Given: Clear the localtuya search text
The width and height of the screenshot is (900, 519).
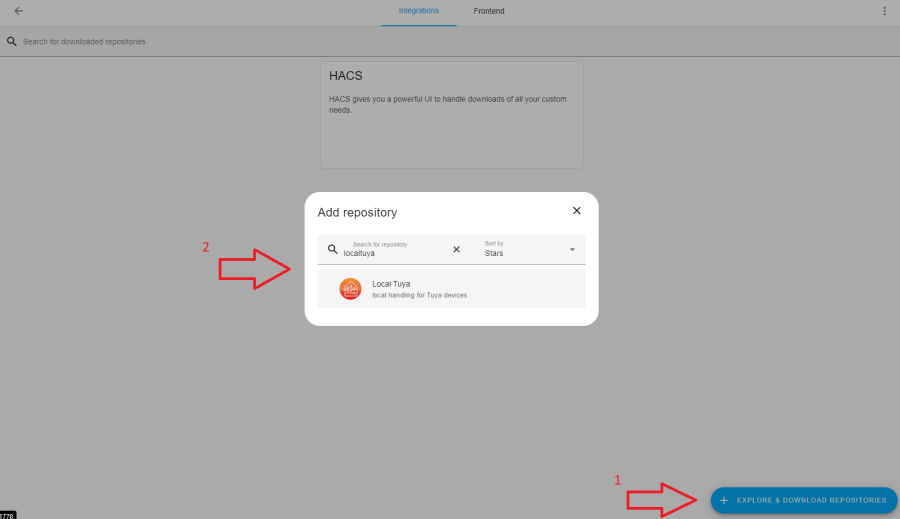Looking at the screenshot, I should point(456,249).
